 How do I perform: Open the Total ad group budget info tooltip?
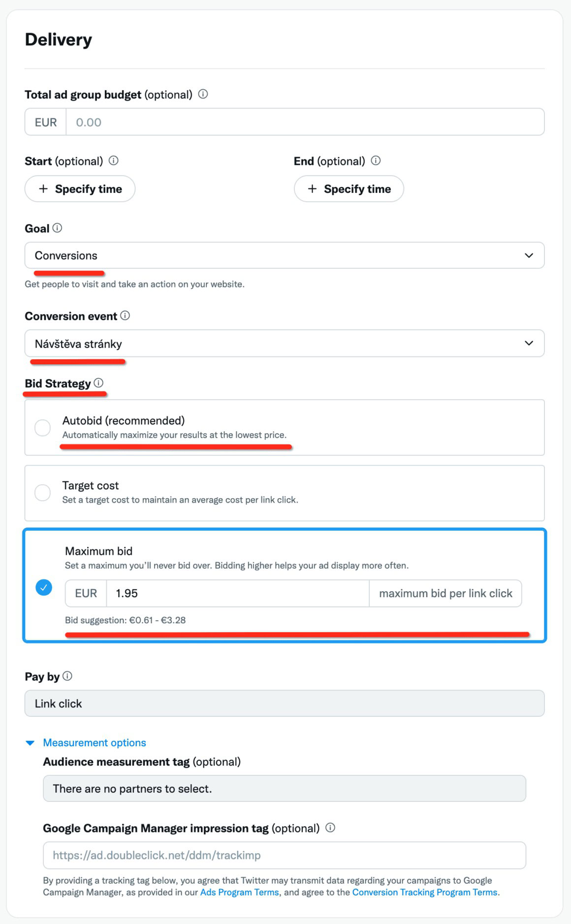point(203,95)
